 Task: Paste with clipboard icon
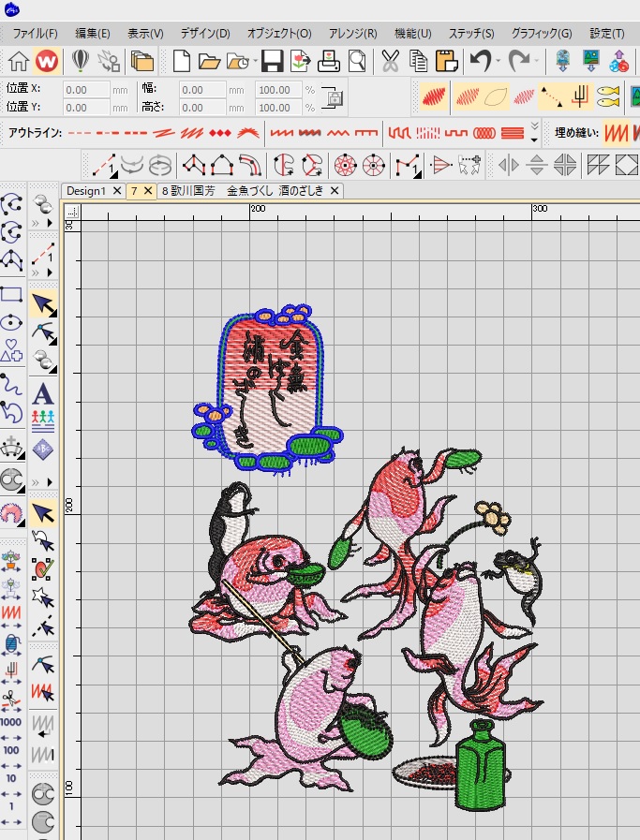[446, 61]
